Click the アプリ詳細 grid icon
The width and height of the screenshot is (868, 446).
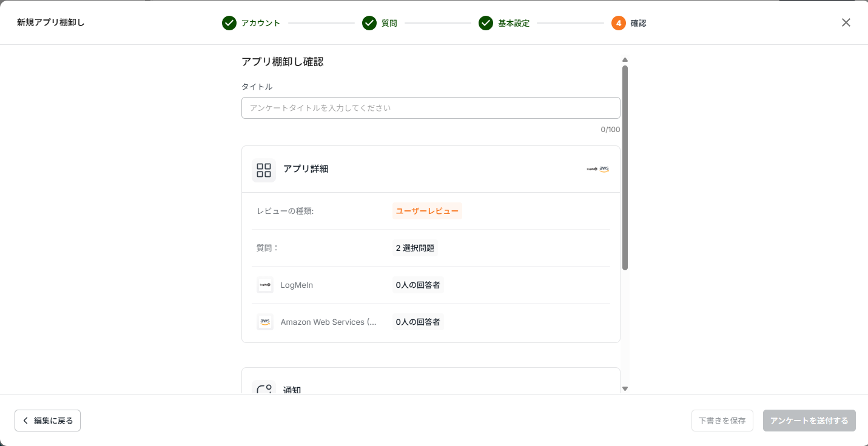(x=264, y=170)
